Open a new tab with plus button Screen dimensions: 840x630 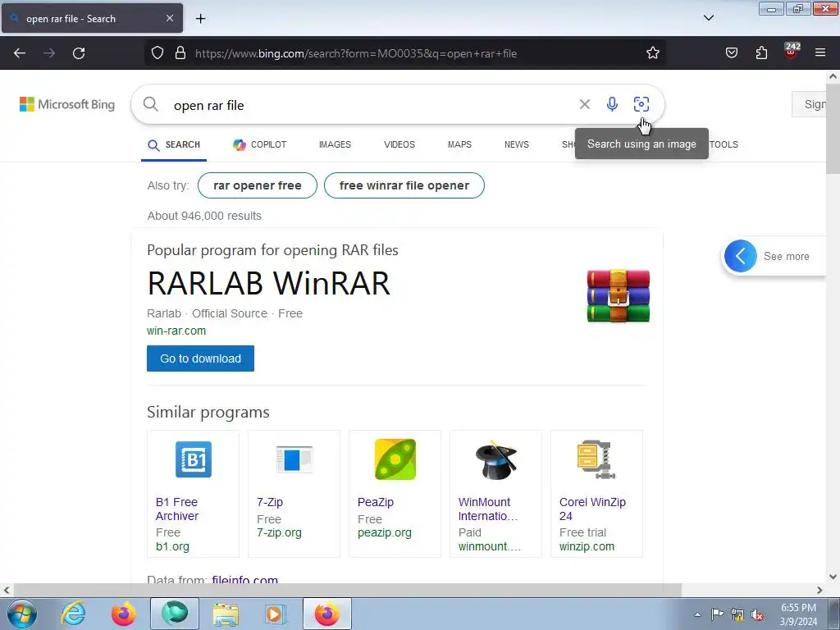200,19
